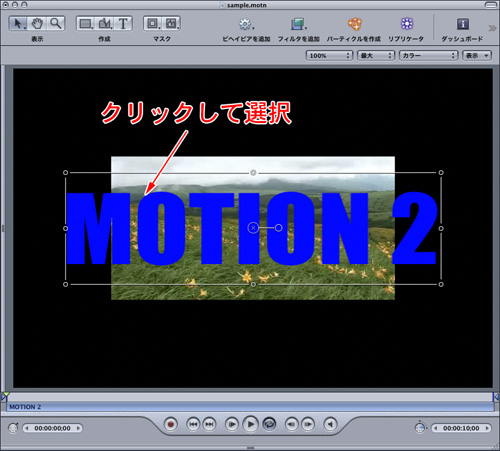Image resolution: width=500 pixels, height=451 pixels.
Task: Open the color channels dropdown
Action: pyautogui.click(x=428, y=55)
